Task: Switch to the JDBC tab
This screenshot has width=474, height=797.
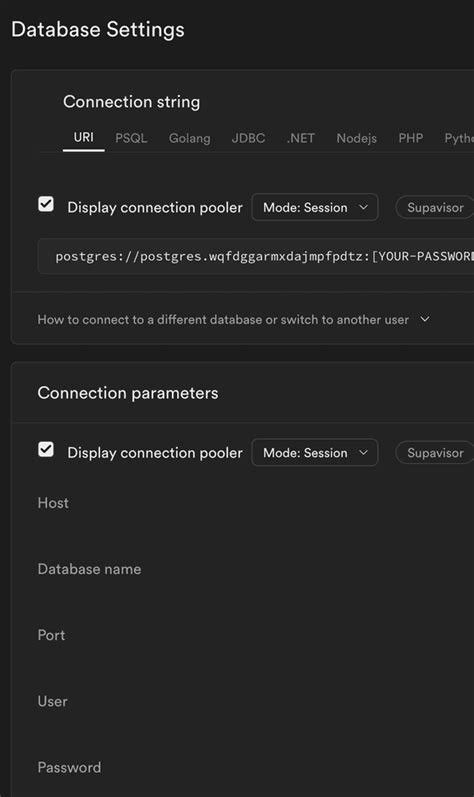Action: (x=248, y=138)
